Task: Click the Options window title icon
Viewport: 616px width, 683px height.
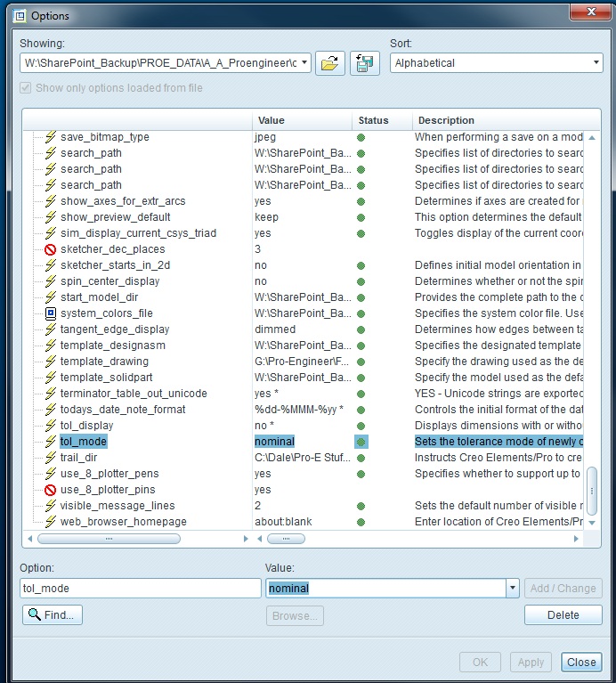Action: 20,17
